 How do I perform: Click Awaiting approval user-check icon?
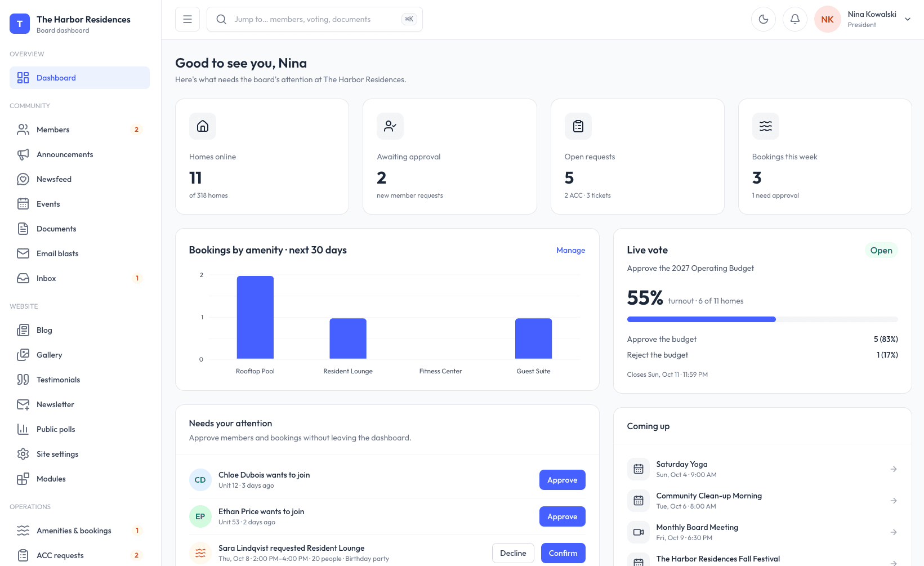390,126
